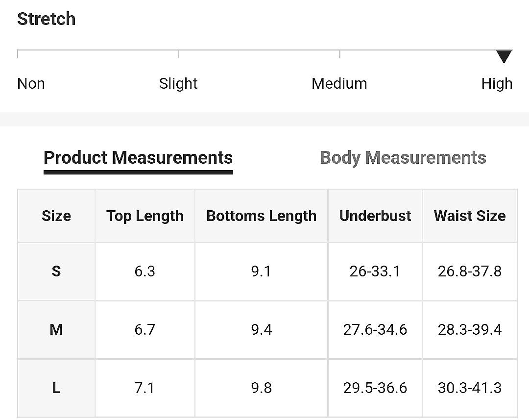
Task: Click the Bottoms Length column header
Action: (262, 216)
